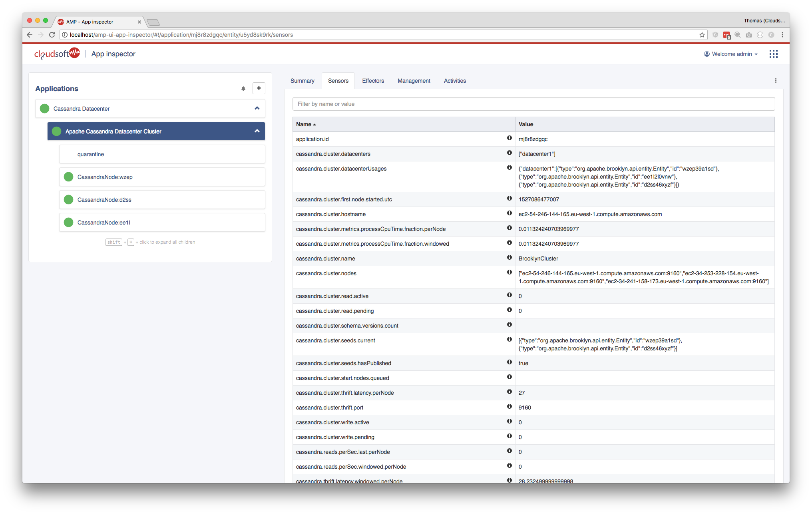Open the vertical ellipsis menu above sensors

[776, 81]
